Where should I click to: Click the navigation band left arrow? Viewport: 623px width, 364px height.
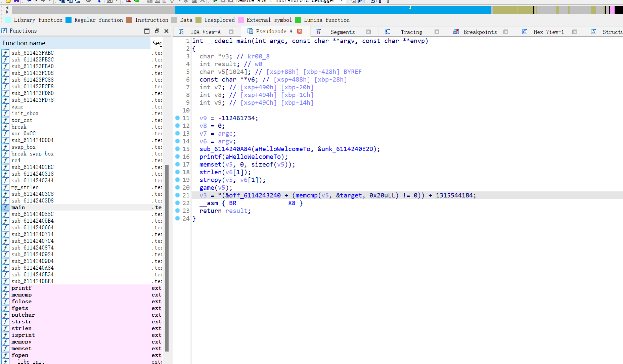click(x=7, y=7)
